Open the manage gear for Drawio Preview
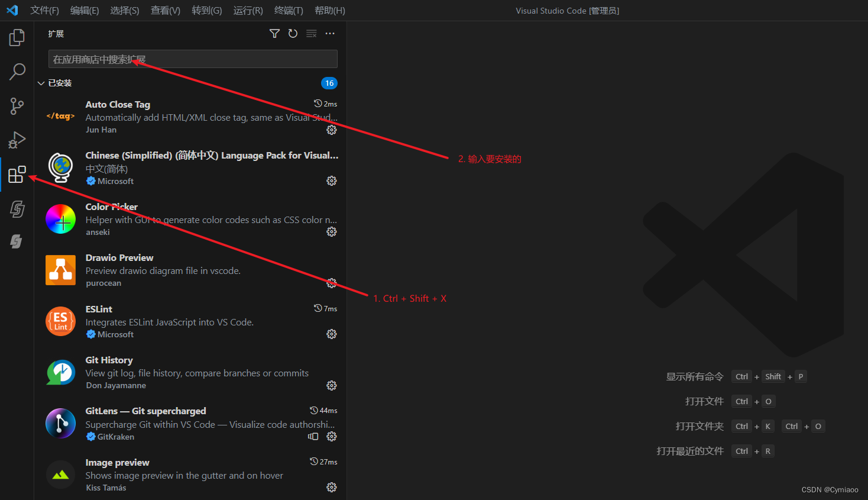 tap(332, 283)
